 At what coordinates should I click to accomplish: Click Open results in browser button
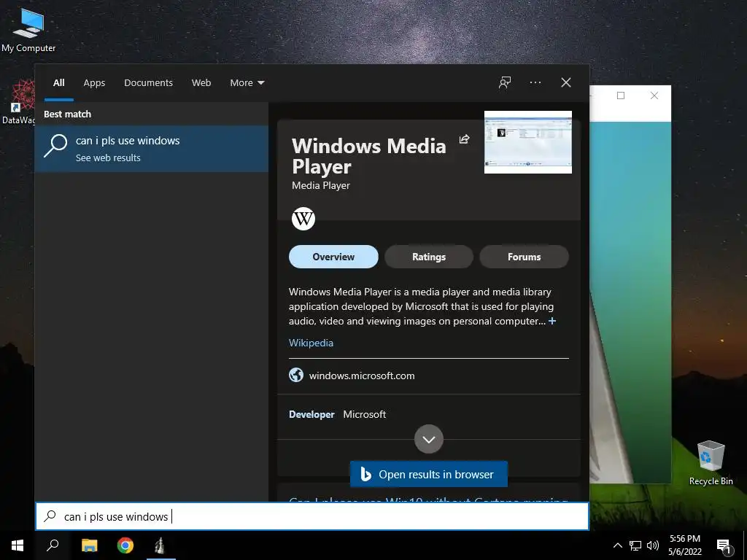[x=429, y=474]
